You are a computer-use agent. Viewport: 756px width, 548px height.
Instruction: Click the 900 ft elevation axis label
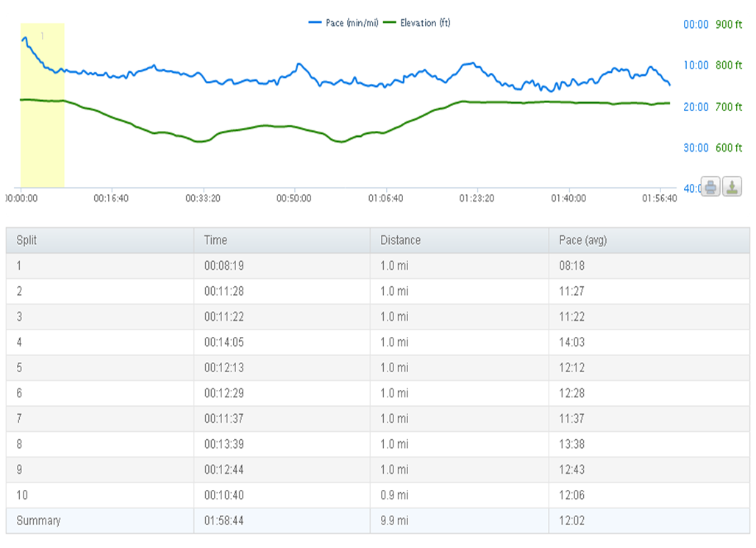tap(729, 24)
